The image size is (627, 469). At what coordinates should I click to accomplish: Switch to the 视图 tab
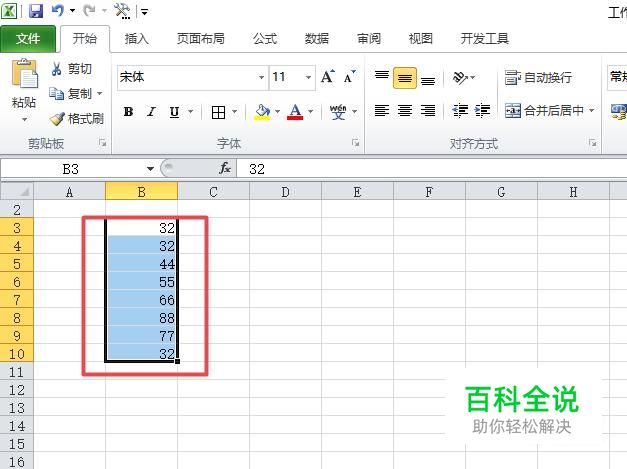coord(421,39)
